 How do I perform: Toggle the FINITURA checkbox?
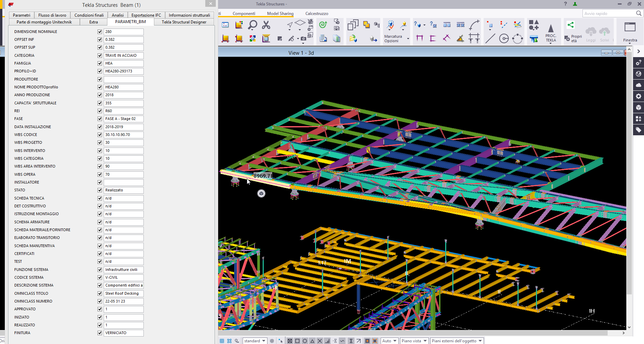pos(100,333)
